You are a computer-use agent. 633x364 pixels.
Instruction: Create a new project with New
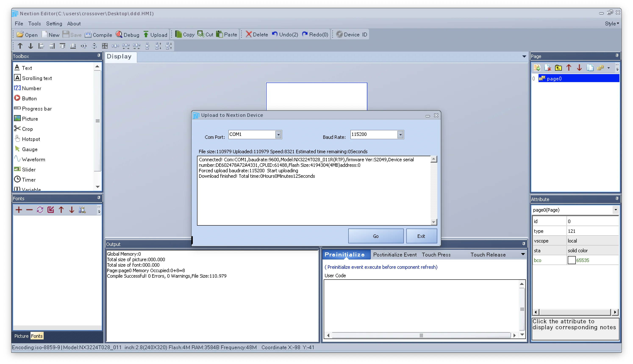click(51, 34)
